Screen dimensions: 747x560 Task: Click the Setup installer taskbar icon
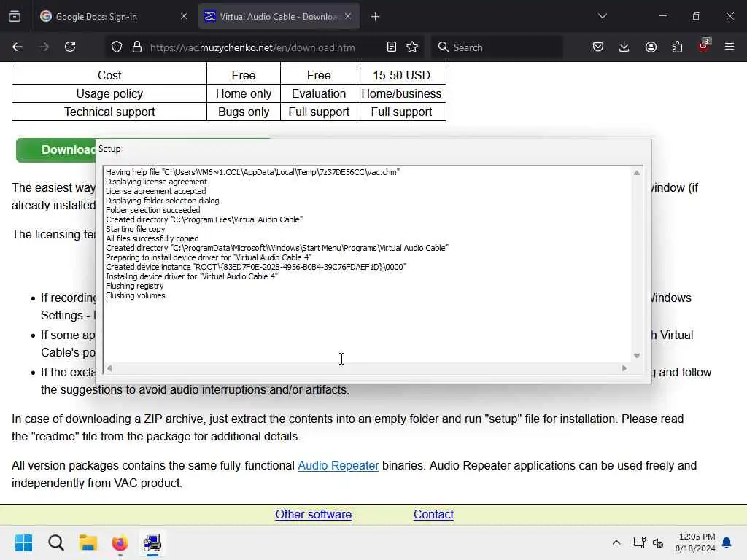pos(152,542)
